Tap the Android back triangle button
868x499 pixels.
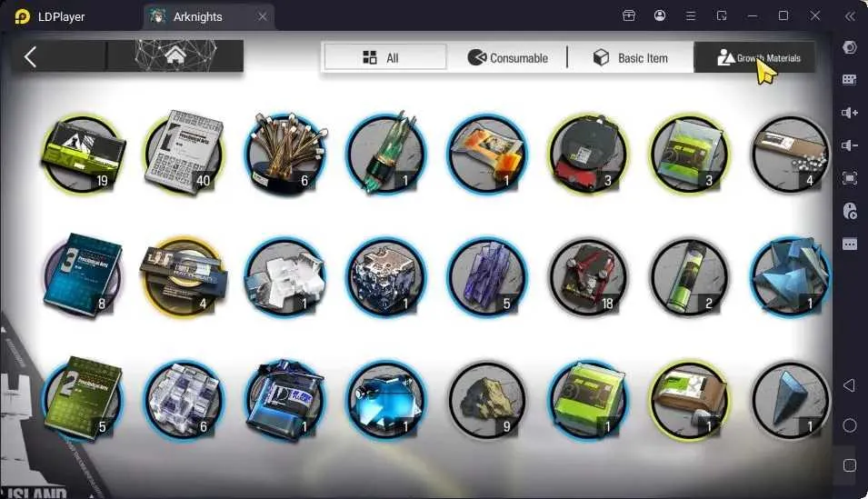[x=849, y=384]
